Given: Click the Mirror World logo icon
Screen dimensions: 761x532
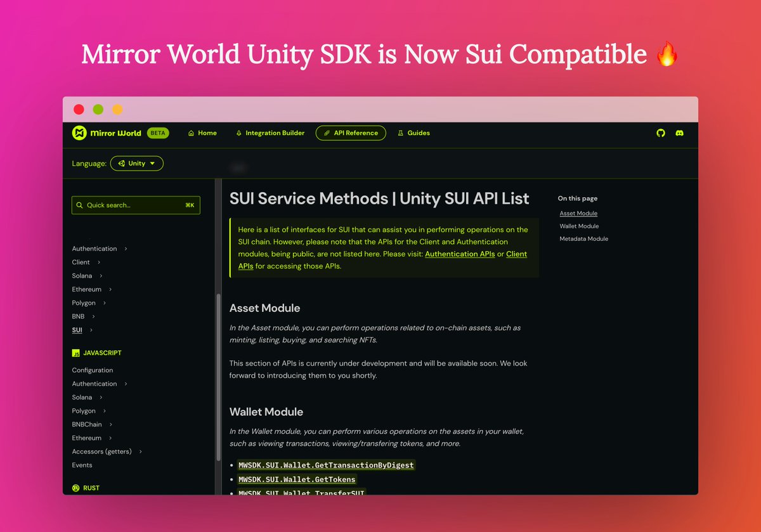Looking at the screenshot, I should tap(79, 133).
